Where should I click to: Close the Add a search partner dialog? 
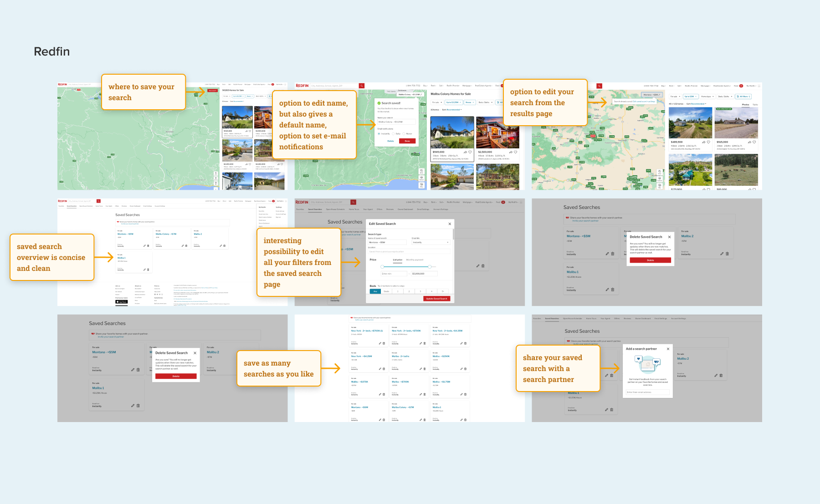tap(668, 349)
